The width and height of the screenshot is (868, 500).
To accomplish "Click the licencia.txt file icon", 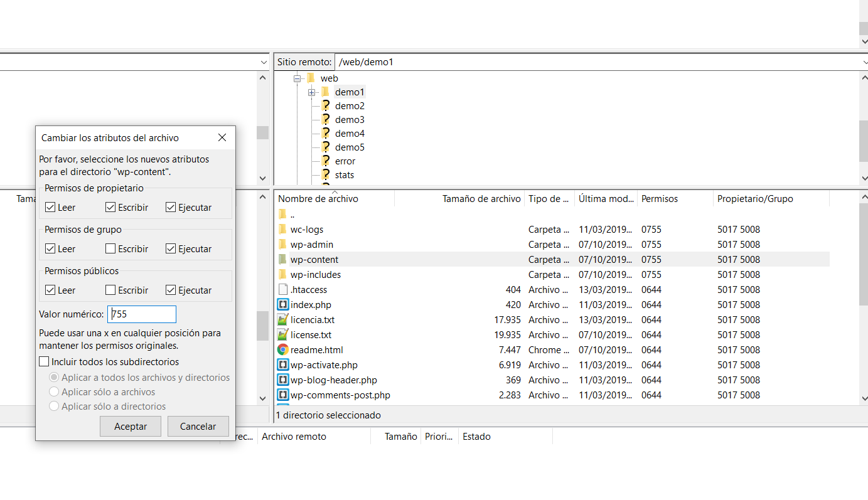I will (282, 320).
